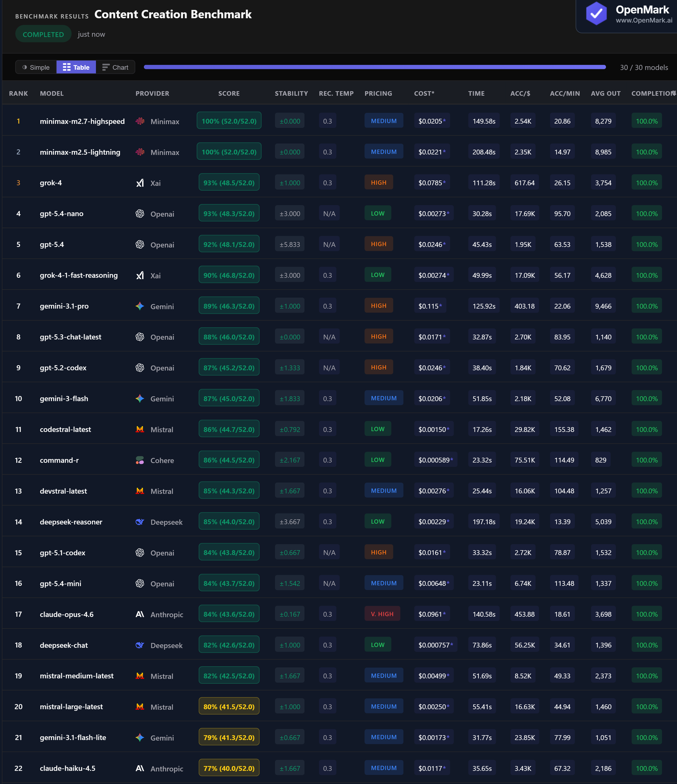Click the models progress bar
Screen dimensions: 677x784
(374, 67)
